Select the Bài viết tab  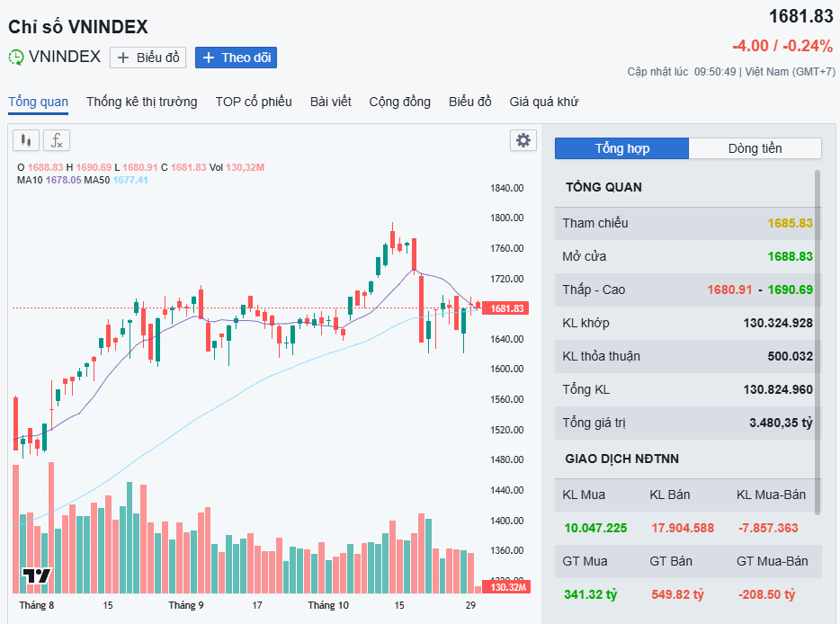coord(330,102)
